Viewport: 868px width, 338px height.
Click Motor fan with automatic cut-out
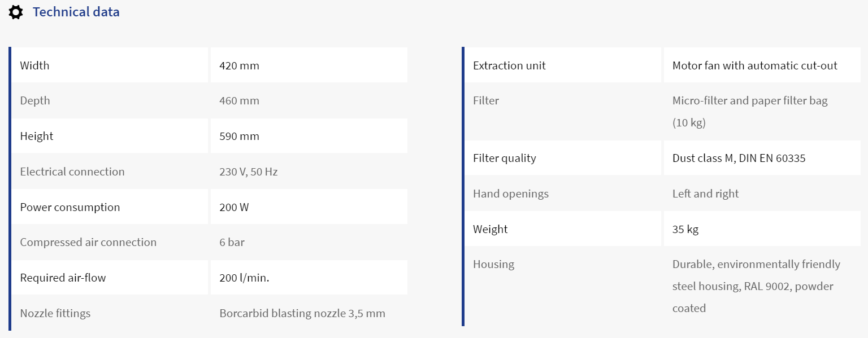755,65
